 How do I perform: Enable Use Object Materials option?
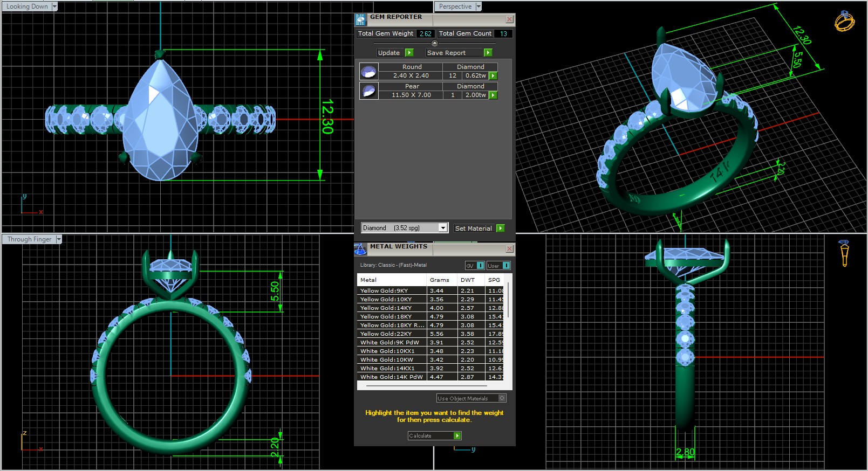pos(502,398)
